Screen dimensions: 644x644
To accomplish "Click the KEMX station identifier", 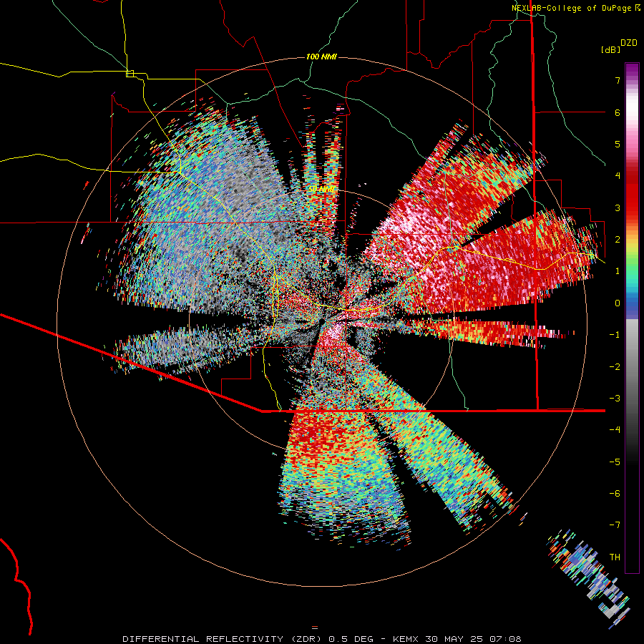I will [x=406, y=639].
